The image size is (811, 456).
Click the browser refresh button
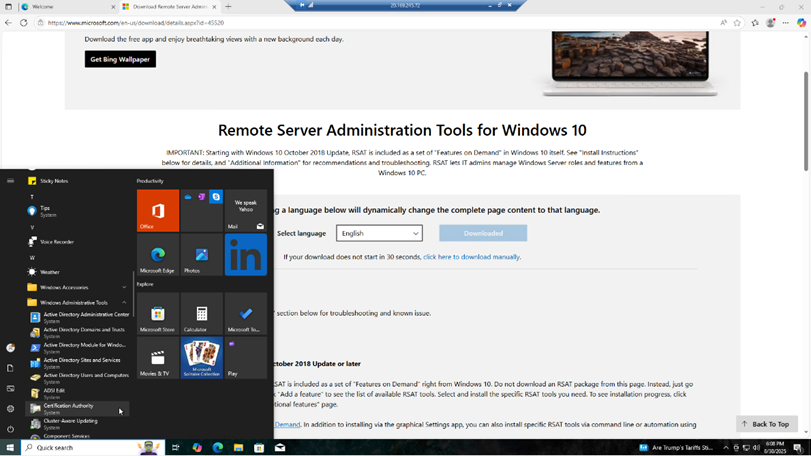tap(24, 22)
